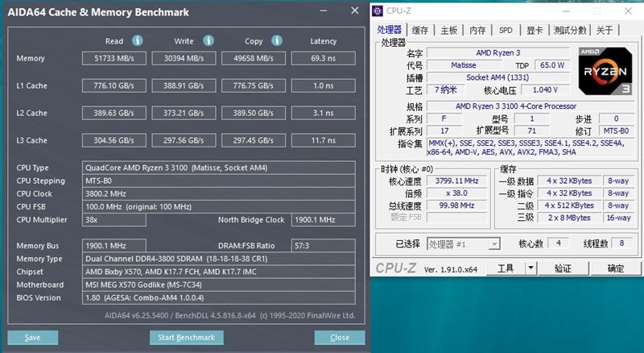Open the 测試分數 tab

(x=570, y=30)
